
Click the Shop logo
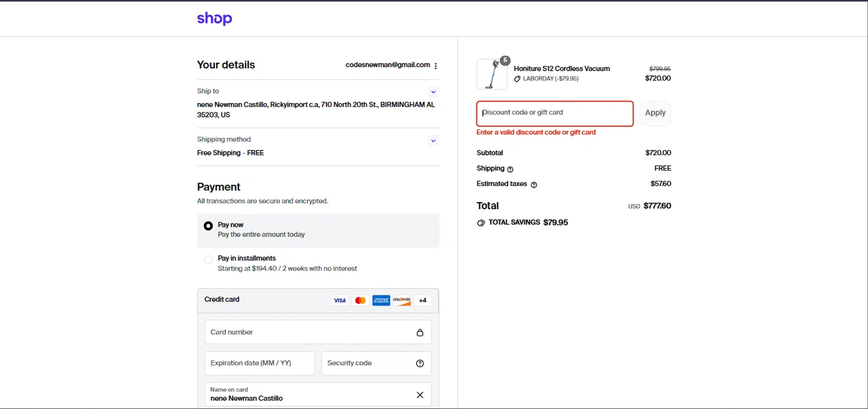point(214,19)
